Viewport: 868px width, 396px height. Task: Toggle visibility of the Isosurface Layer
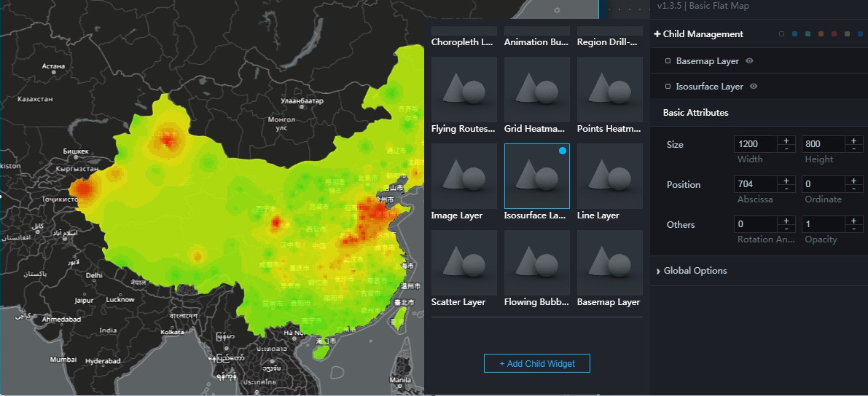[x=754, y=87]
